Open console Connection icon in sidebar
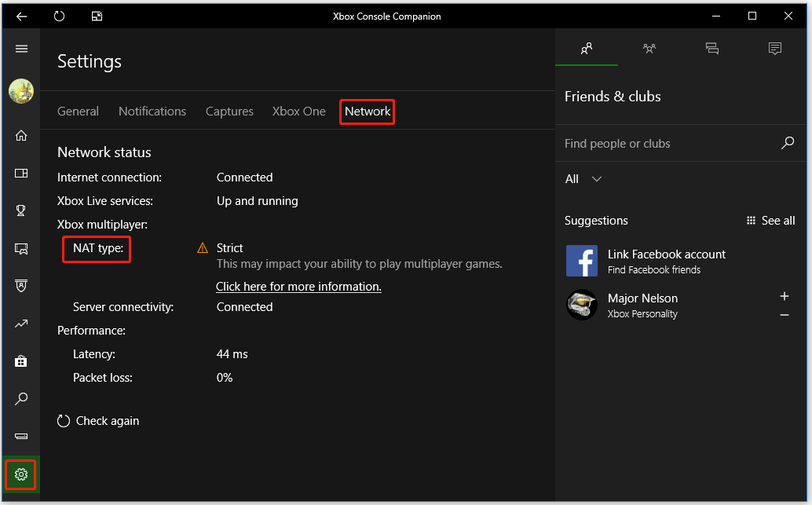Viewport: 812px width, 505px height. (x=21, y=436)
